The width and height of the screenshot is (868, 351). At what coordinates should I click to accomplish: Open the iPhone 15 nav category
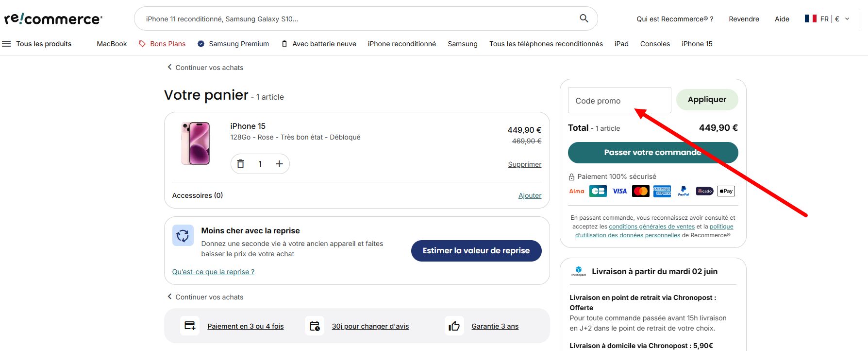point(697,44)
